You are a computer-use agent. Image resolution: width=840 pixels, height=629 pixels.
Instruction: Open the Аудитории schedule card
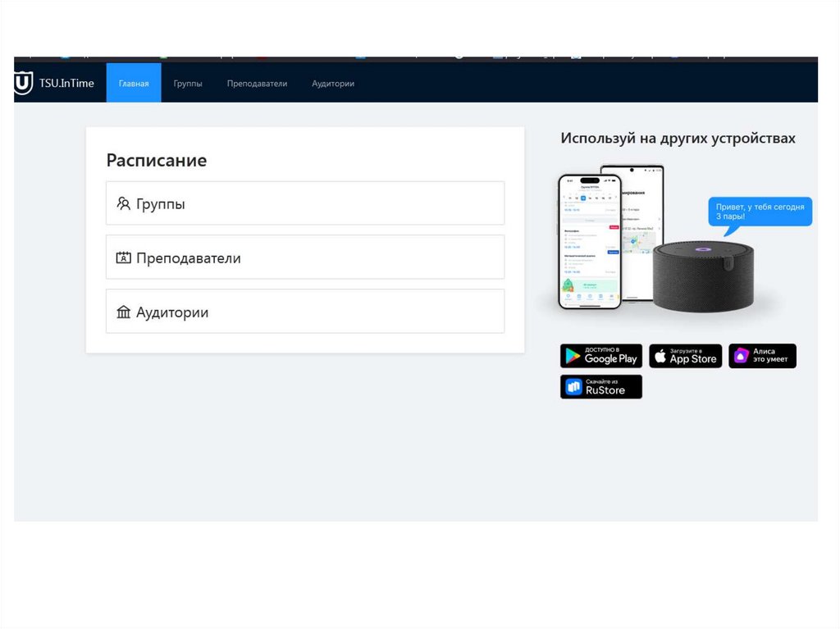pyautogui.click(x=305, y=312)
